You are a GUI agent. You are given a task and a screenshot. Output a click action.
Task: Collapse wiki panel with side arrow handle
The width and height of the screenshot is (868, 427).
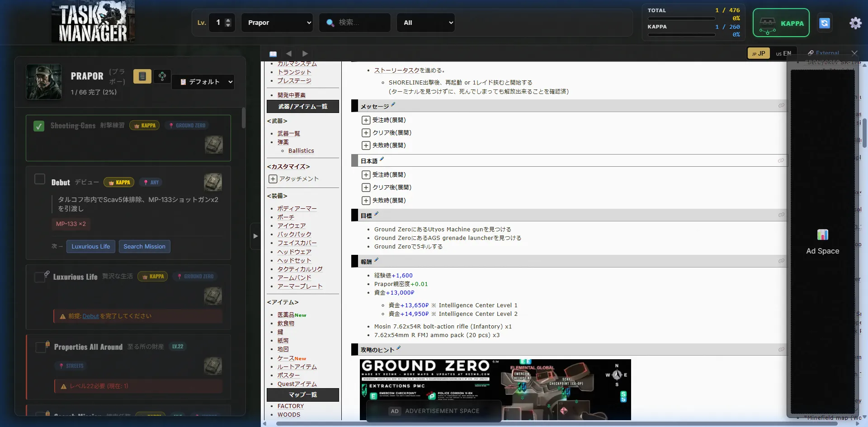pos(255,236)
